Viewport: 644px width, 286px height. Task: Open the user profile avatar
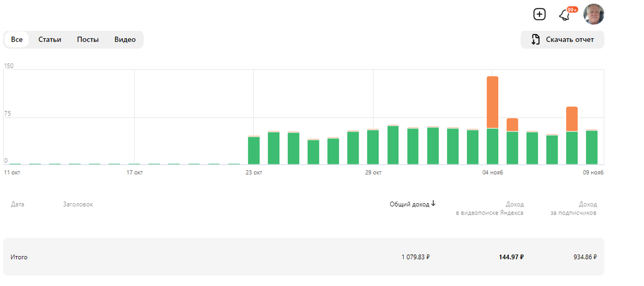[x=594, y=15]
